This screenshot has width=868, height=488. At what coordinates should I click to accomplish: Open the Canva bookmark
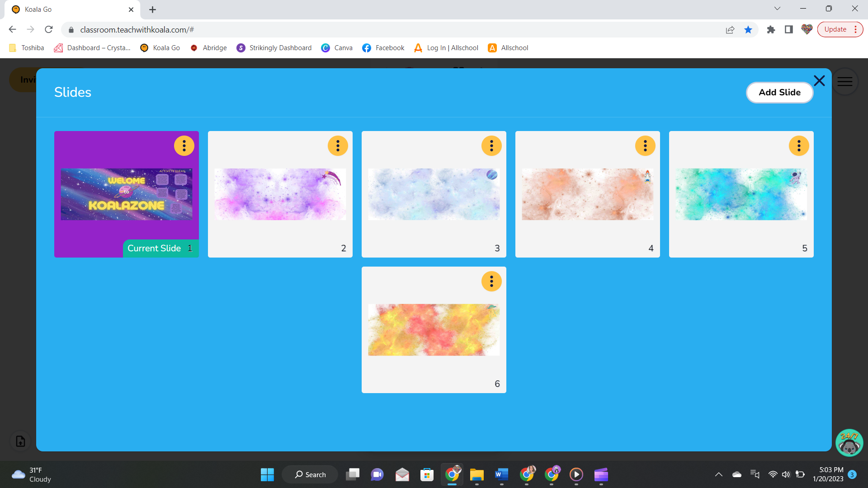pos(337,47)
